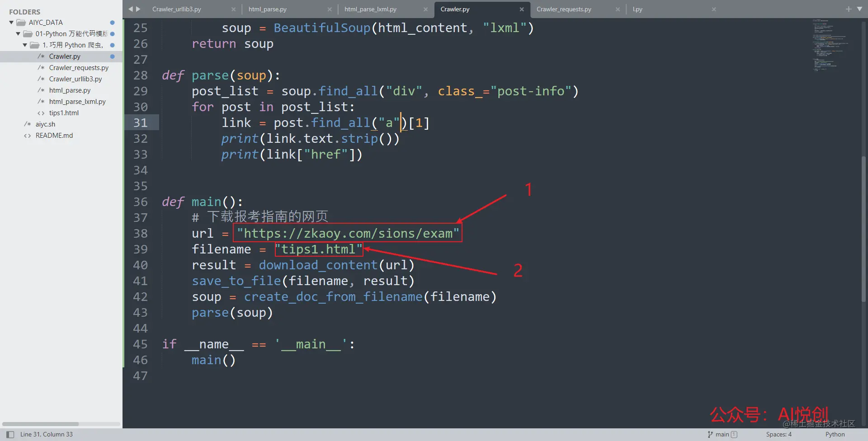Open Crawler_requests.py from the folder tree
Viewport: 868px width, 441px height.
[79, 68]
